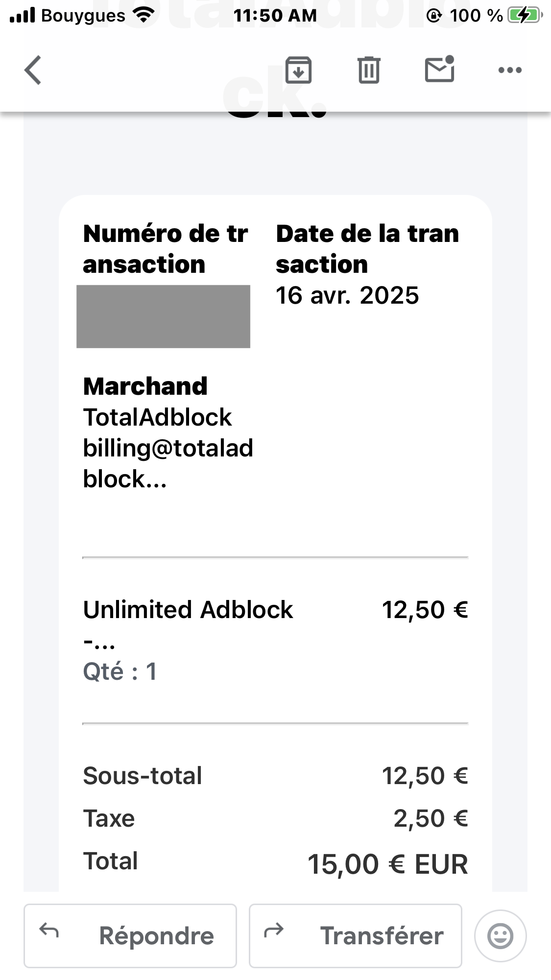Tap the cellular signal bars
This screenshot has height=980, width=551.
click(23, 16)
